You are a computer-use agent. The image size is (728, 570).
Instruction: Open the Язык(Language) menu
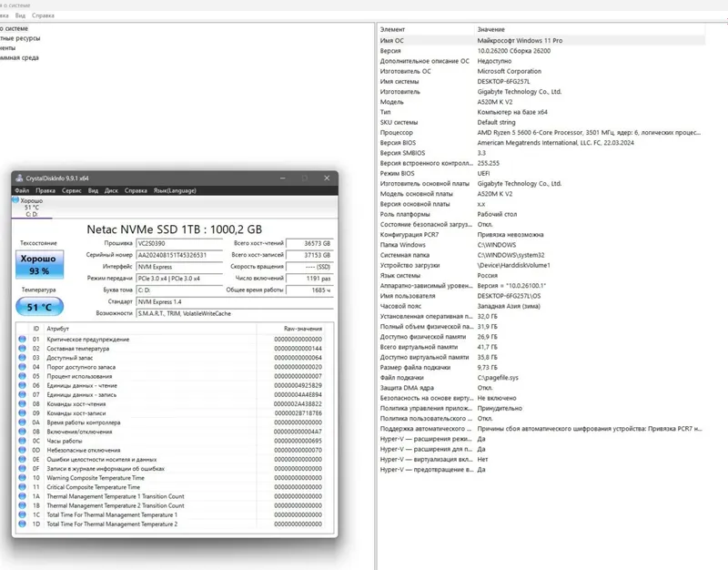coord(175,190)
